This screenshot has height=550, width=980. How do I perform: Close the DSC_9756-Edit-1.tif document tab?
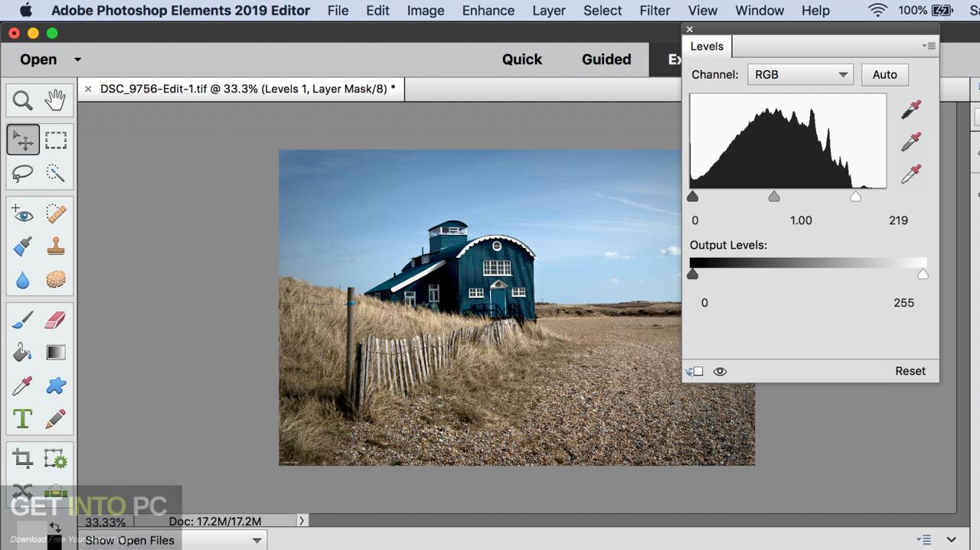88,89
